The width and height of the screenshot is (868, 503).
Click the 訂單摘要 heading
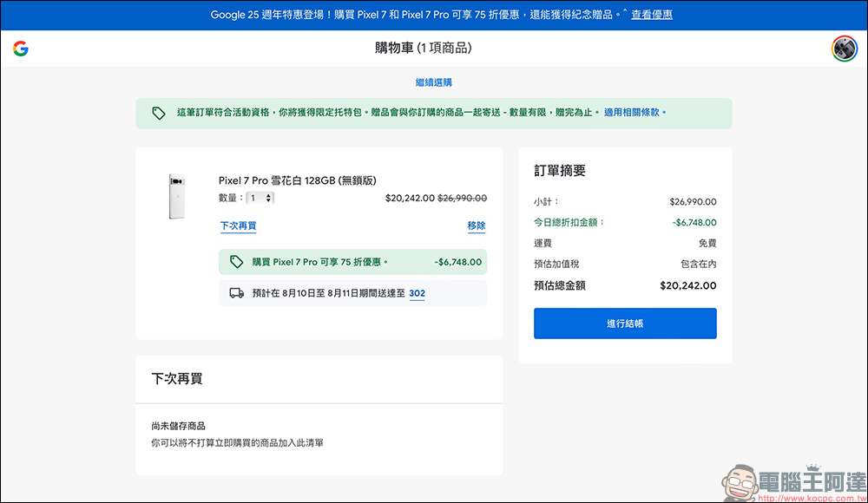[560, 171]
